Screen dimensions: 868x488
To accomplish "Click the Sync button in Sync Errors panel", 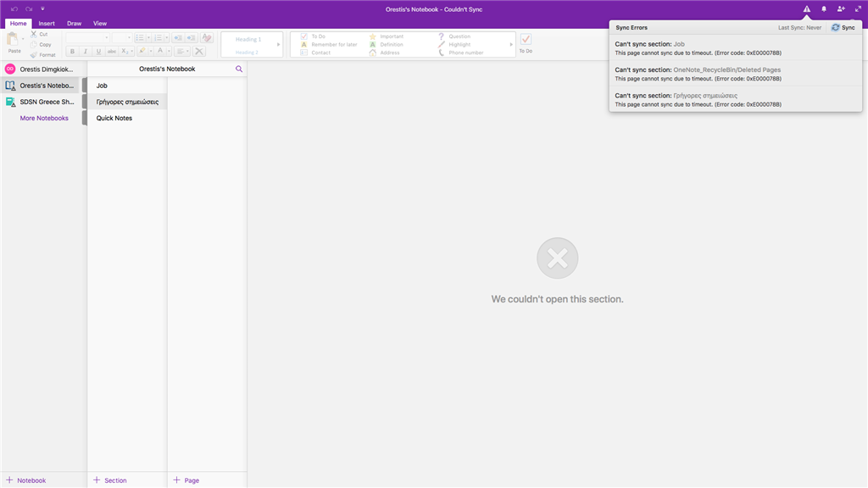I will click(x=843, y=27).
